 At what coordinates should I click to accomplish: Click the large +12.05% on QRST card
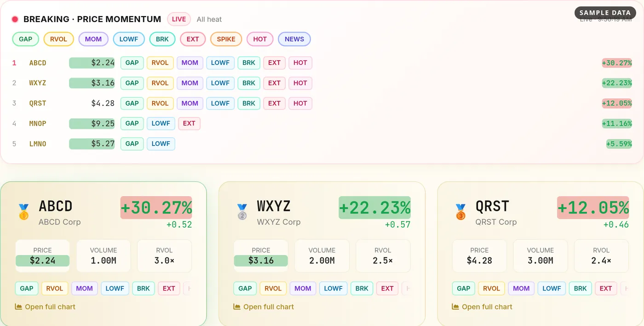(x=593, y=208)
